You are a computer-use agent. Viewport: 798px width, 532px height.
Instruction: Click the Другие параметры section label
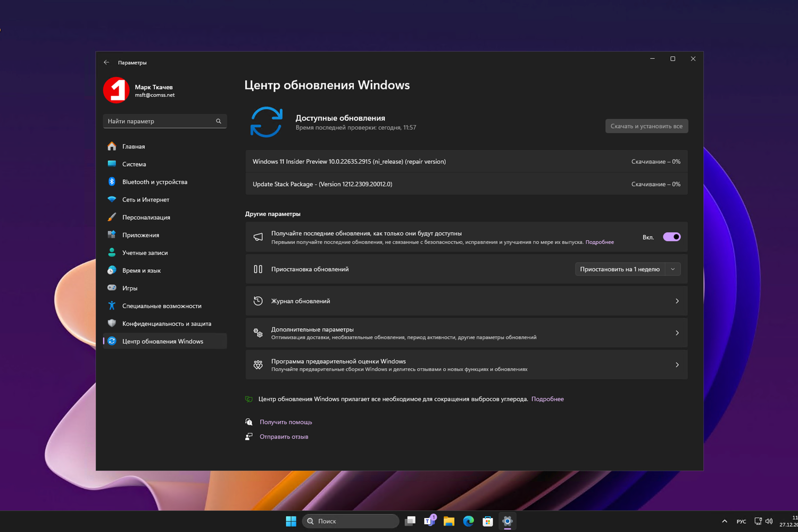(x=273, y=214)
